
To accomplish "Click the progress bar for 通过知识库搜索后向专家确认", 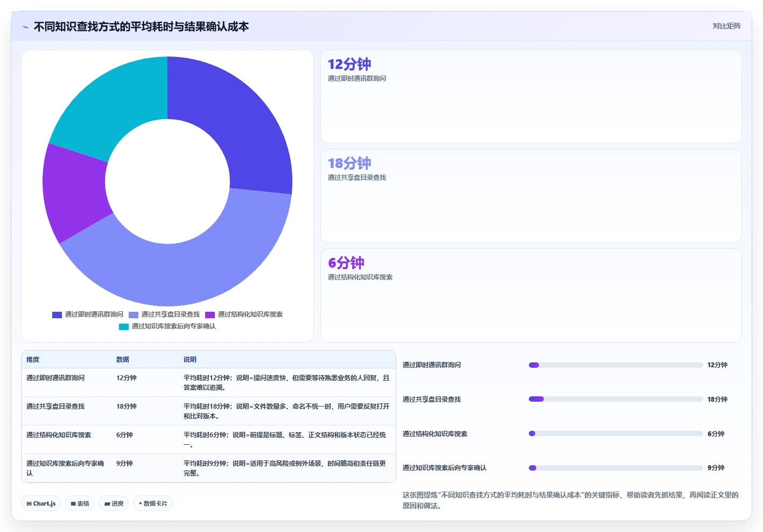I will point(615,468).
